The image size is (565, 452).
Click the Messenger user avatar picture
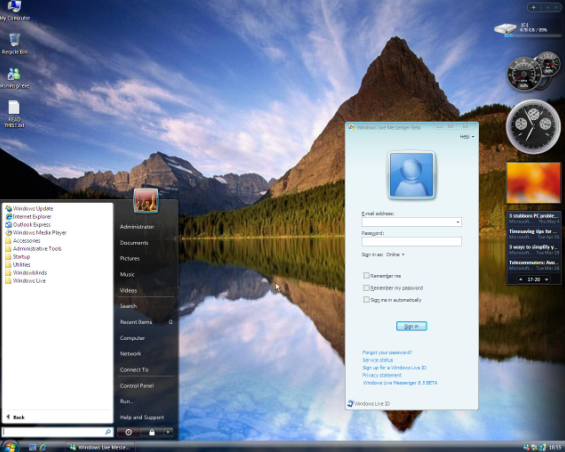(411, 175)
